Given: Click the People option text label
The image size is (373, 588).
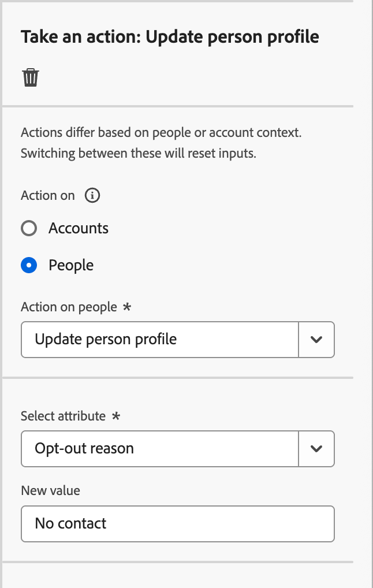Looking at the screenshot, I should (70, 265).
